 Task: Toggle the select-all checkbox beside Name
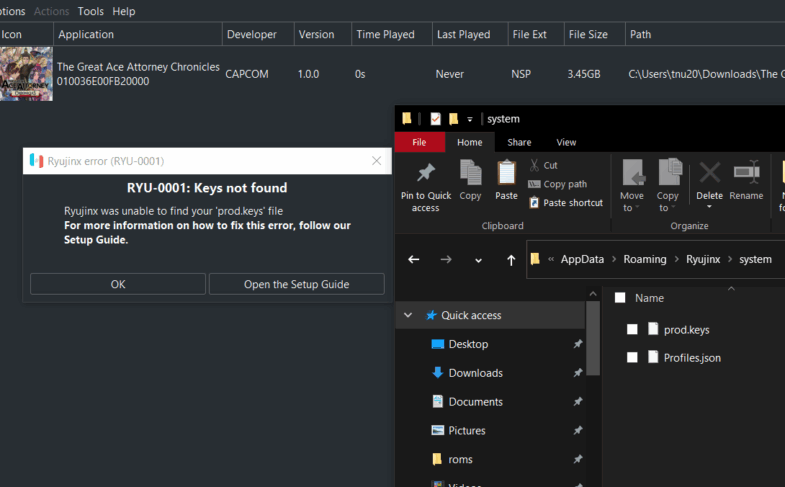pos(620,298)
